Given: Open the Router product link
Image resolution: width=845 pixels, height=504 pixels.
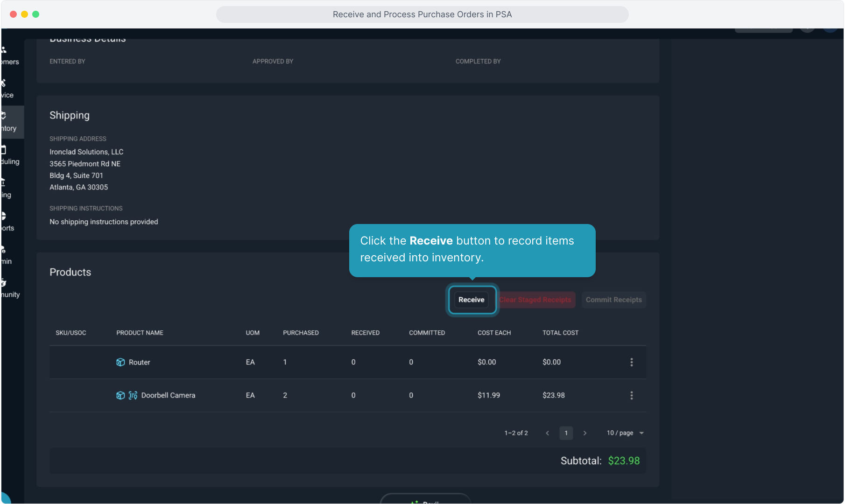Looking at the screenshot, I should [x=139, y=362].
